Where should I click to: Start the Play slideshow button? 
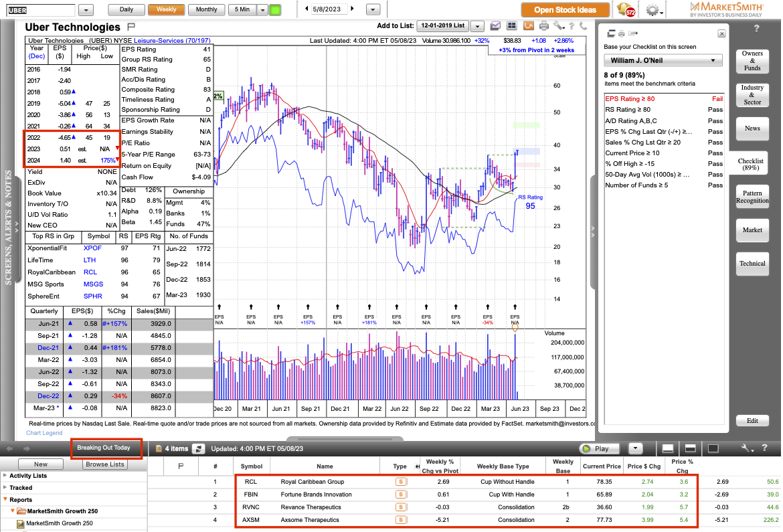pos(599,448)
